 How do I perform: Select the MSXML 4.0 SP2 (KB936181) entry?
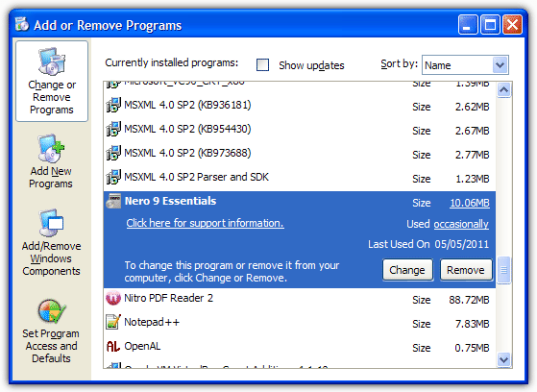300,105
